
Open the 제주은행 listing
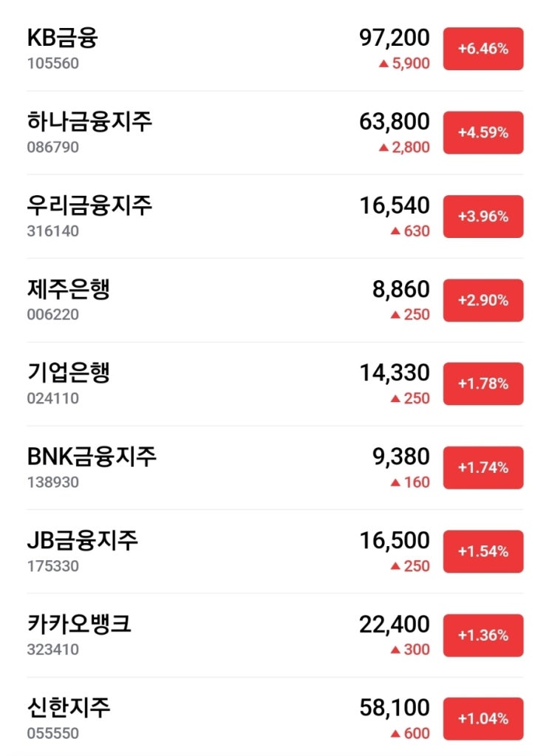pos(69,289)
